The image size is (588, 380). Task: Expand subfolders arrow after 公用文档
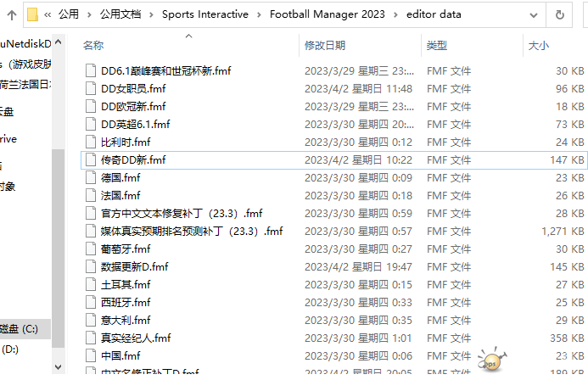point(152,15)
